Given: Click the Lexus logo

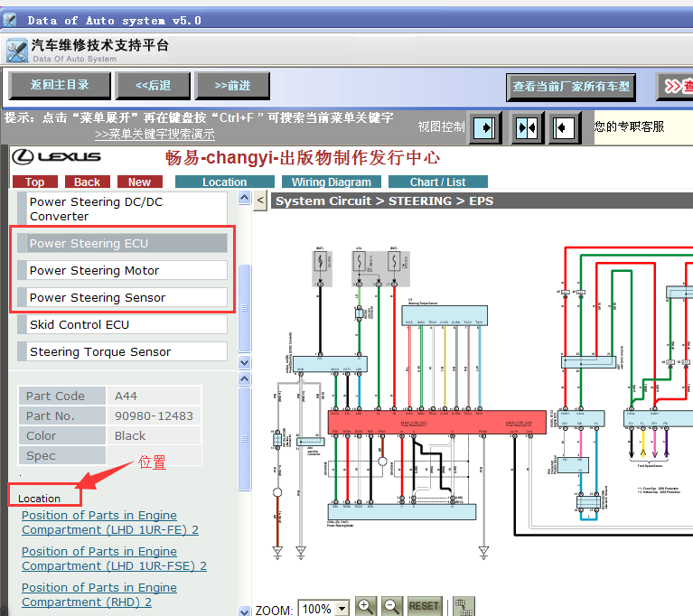Looking at the screenshot, I should point(57,156).
